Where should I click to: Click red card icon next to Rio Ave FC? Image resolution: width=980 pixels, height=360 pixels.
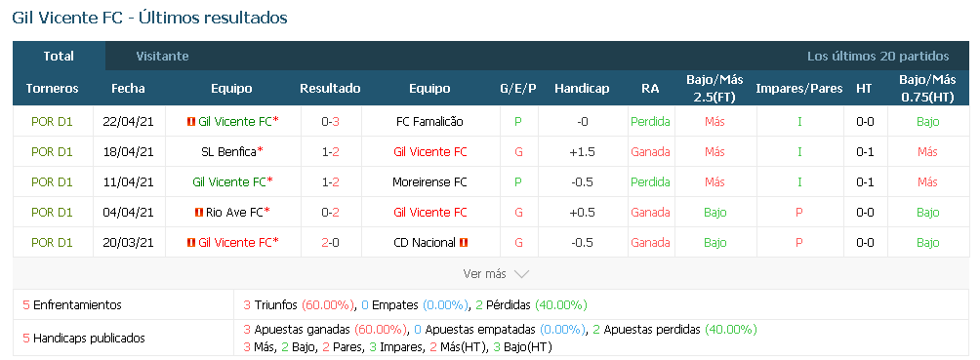199,213
